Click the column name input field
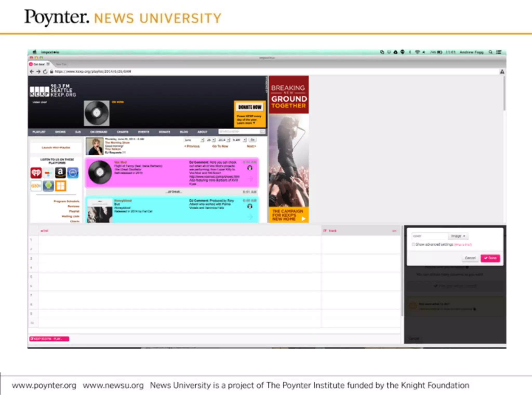Image resolution: width=532 pixels, height=399 pixels. tap(429, 236)
